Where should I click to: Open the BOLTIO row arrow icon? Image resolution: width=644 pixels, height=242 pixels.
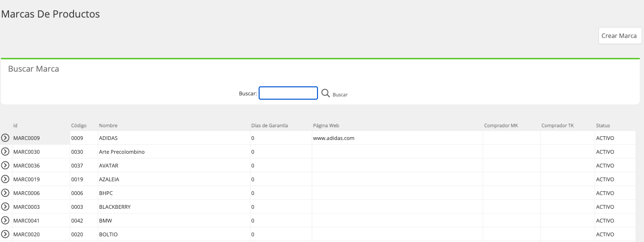6,234
